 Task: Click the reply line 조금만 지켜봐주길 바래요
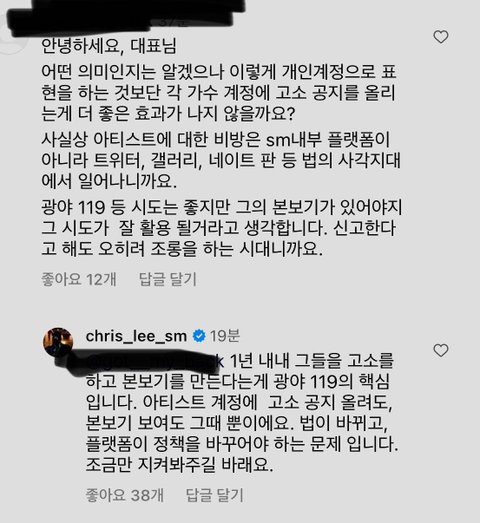pyautogui.click(x=179, y=464)
